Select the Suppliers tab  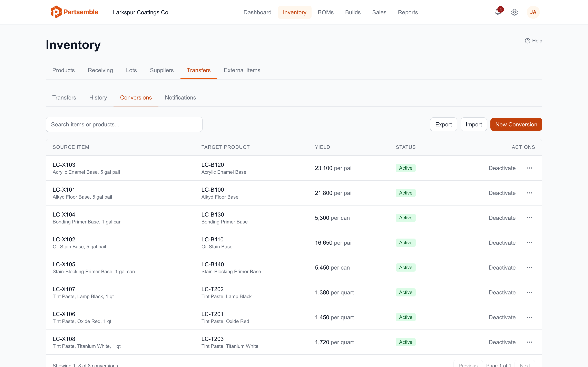click(x=161, y=70)
